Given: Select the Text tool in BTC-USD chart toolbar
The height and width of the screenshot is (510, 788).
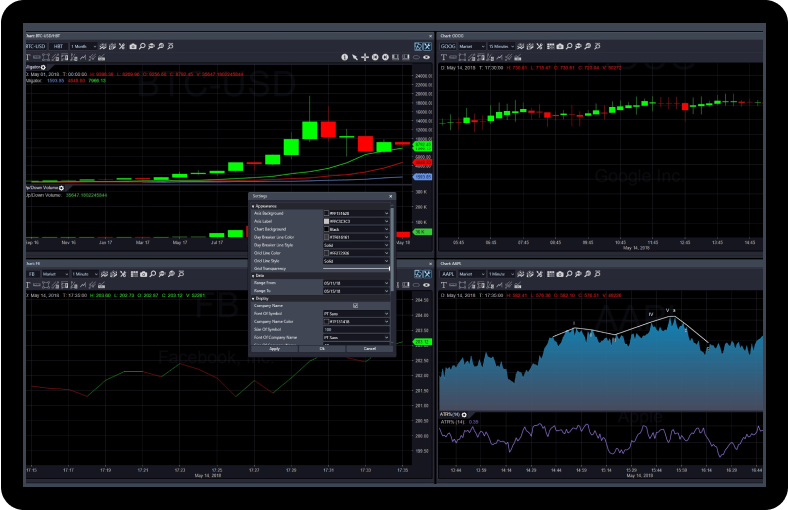Looking at the screenshot, I should coord(29,57).
